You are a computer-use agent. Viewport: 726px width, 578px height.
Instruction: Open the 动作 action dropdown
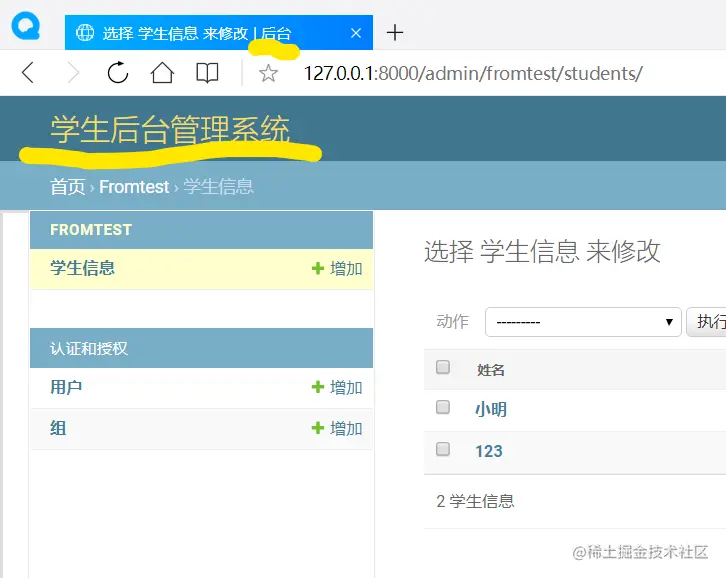point(583,322)
